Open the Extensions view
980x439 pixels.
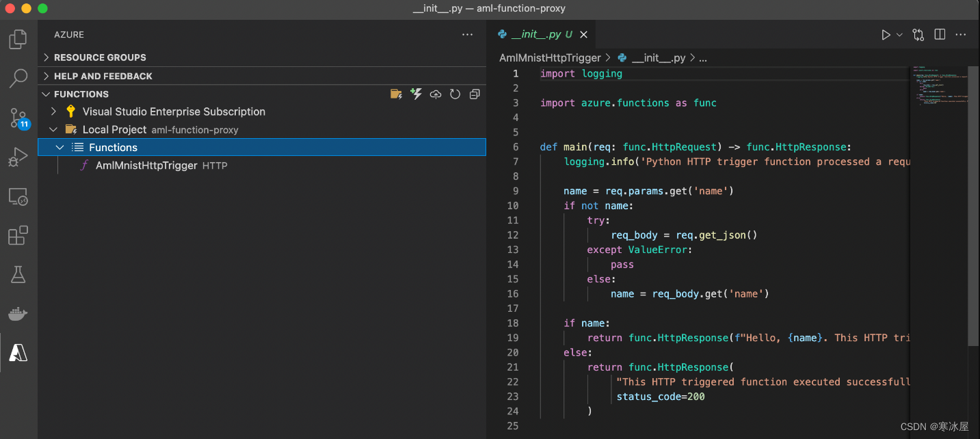(x=18, y=236)
